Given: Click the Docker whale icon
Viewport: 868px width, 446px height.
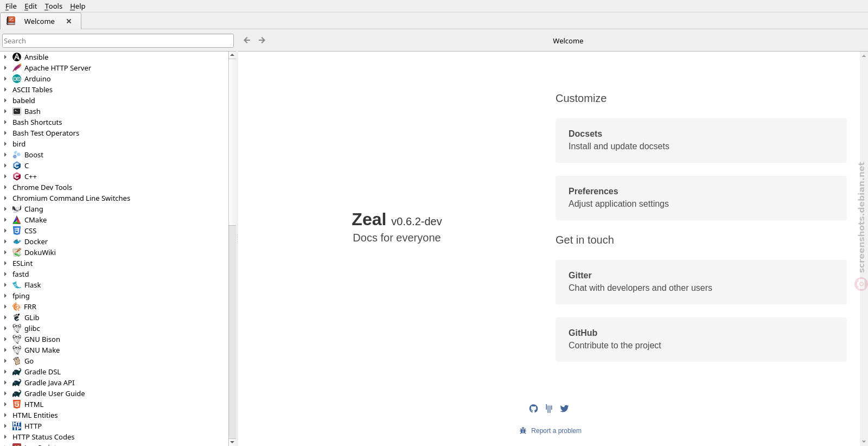Looking at the screenshot, I should [17, 241].
